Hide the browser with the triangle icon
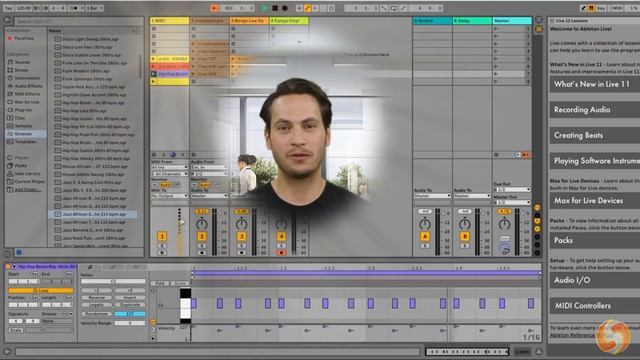 [7, 20]
